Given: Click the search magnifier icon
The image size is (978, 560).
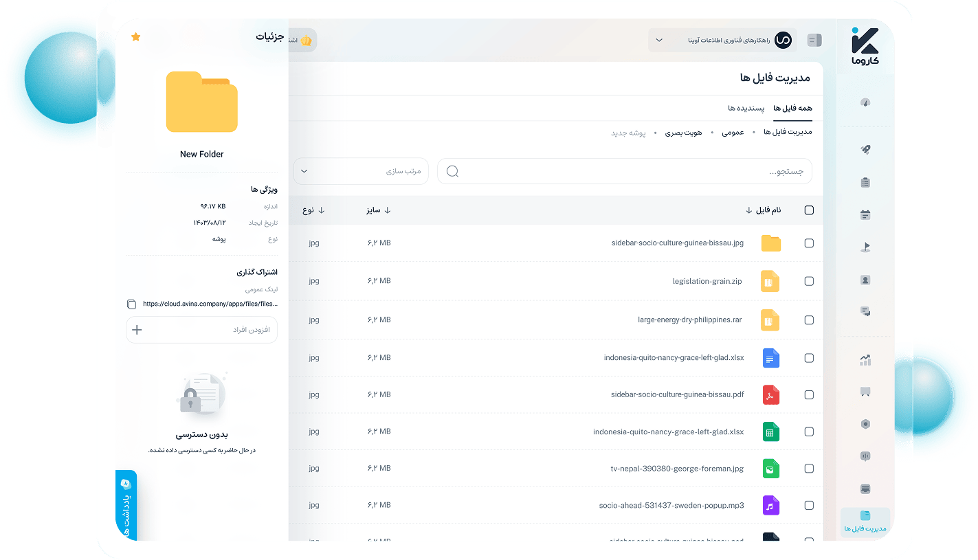Looking at the screenshot, I should pos(452,171).
